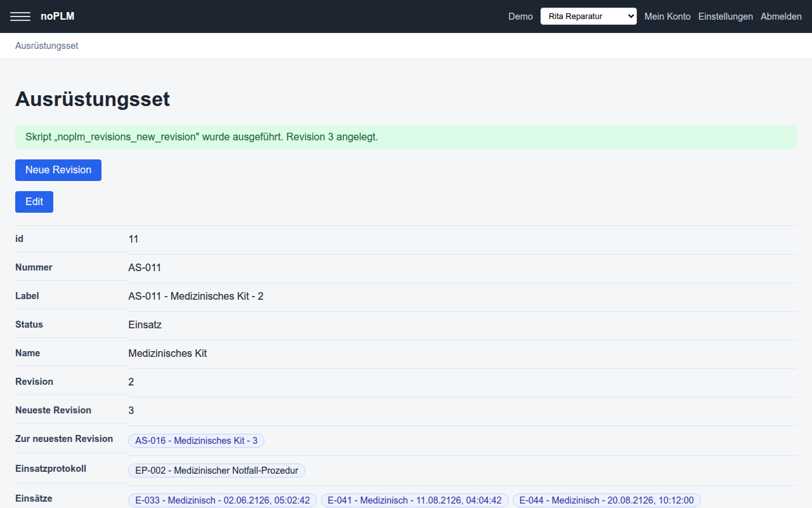Open Einstellungen from the top bar

point(726,17)
